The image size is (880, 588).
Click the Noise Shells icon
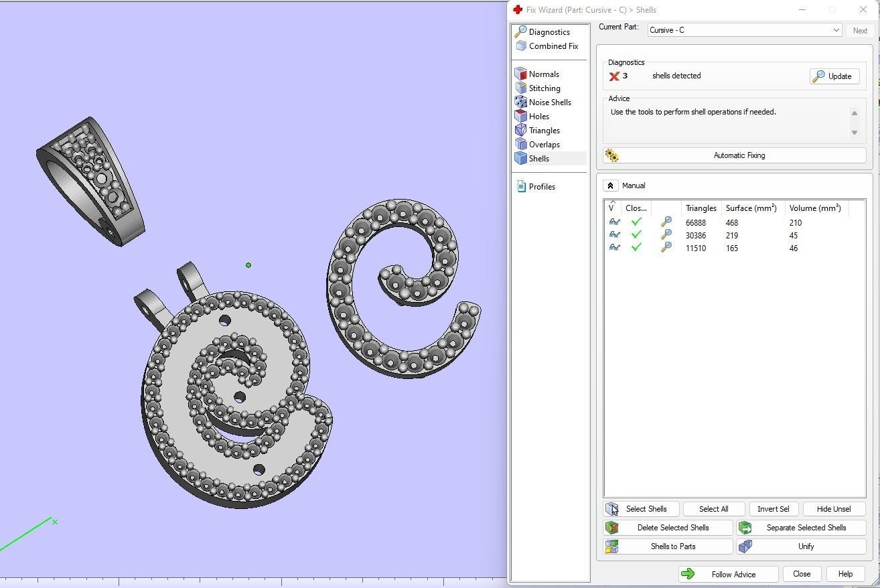coord(520,102)
